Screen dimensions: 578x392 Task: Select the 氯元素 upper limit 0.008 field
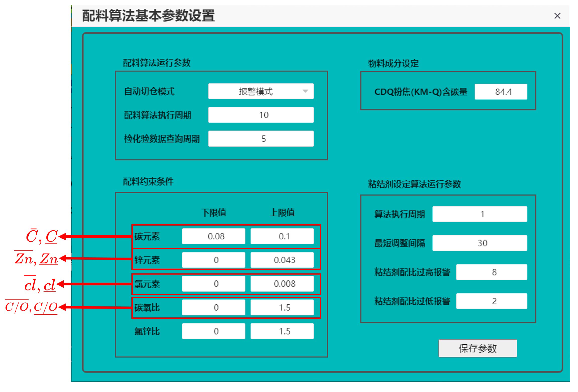coord(282,284)
